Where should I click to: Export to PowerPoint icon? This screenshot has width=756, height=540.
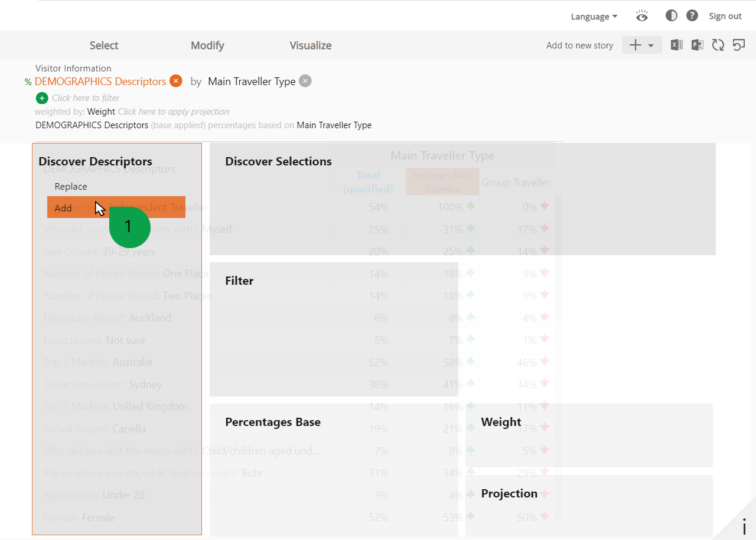pos(698,45)
